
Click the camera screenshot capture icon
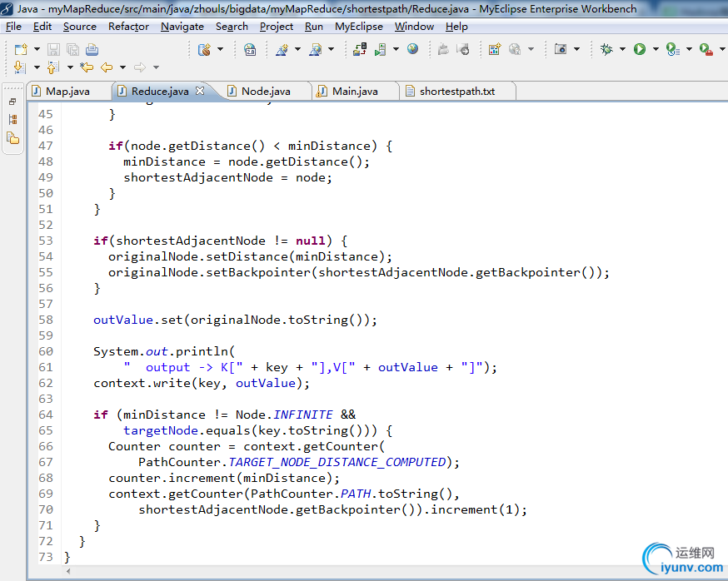(561, 49)
